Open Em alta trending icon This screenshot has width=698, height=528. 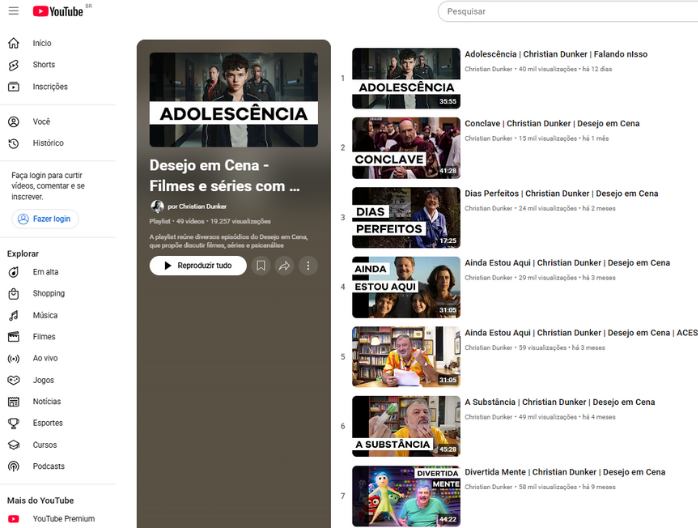click(14, 272)
